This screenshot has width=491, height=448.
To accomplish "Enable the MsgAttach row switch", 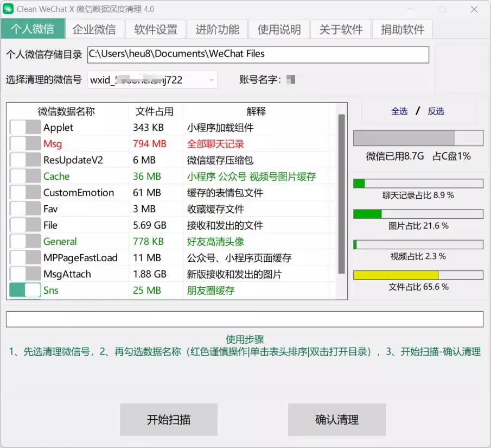I will (x=25, y=274).
